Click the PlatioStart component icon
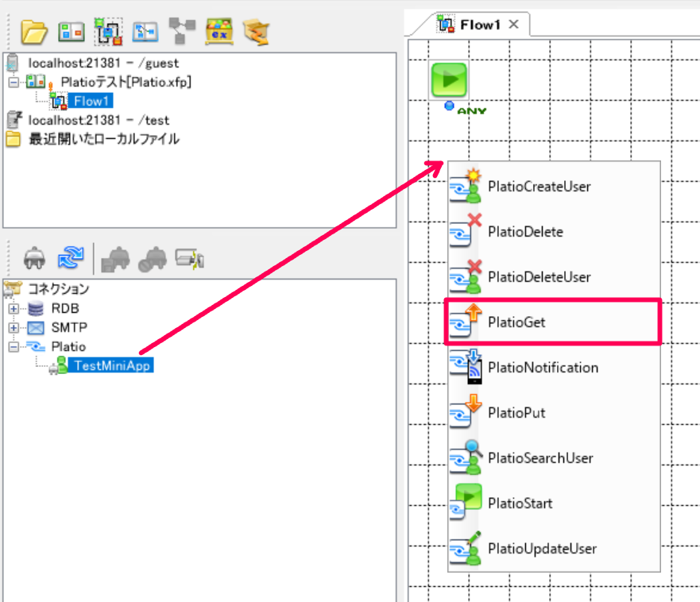The height and width of the screenshot is (602, 700). 465,502
